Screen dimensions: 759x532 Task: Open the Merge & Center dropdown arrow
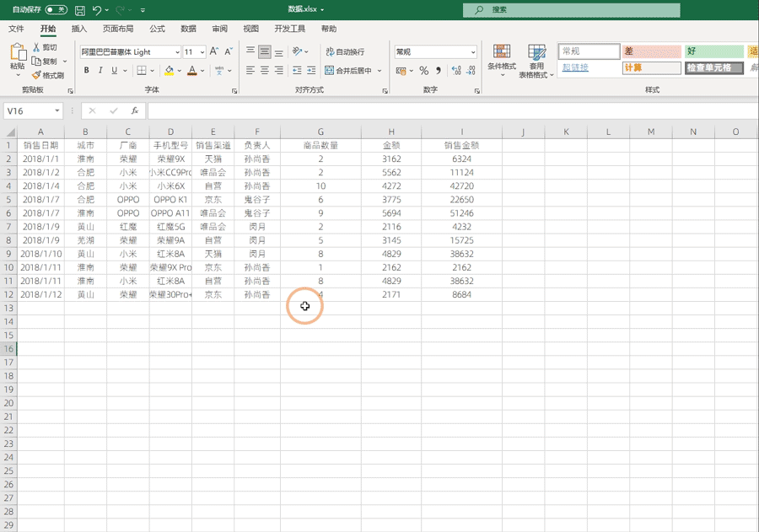(x=379, y=71)
